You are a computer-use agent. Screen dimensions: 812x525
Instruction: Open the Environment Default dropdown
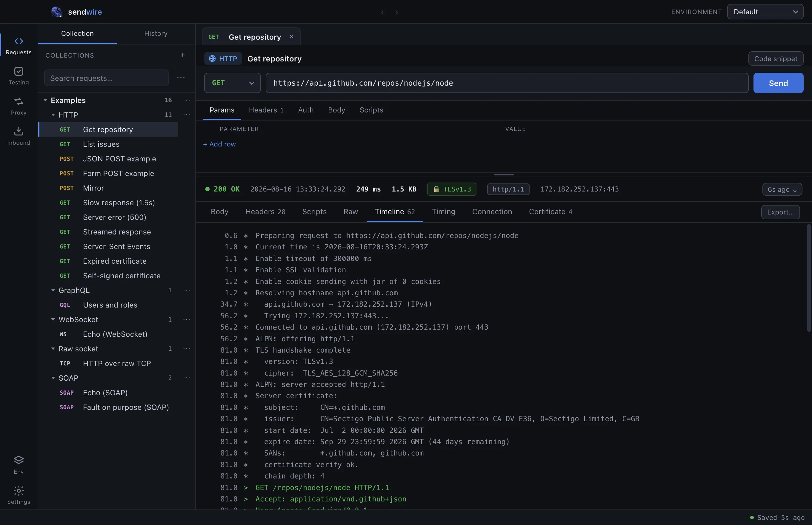coord(765,12)
